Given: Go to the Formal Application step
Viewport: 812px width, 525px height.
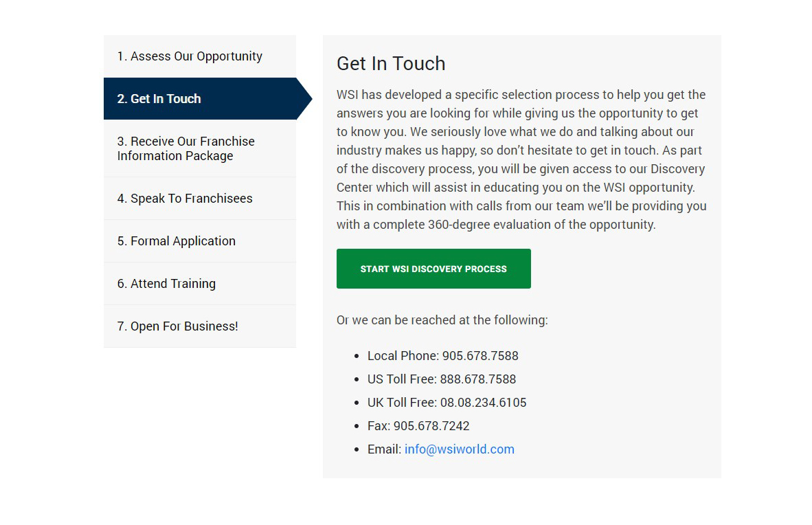Looking at the screenshot, I should pyautogui.click(x=200, y=241).
